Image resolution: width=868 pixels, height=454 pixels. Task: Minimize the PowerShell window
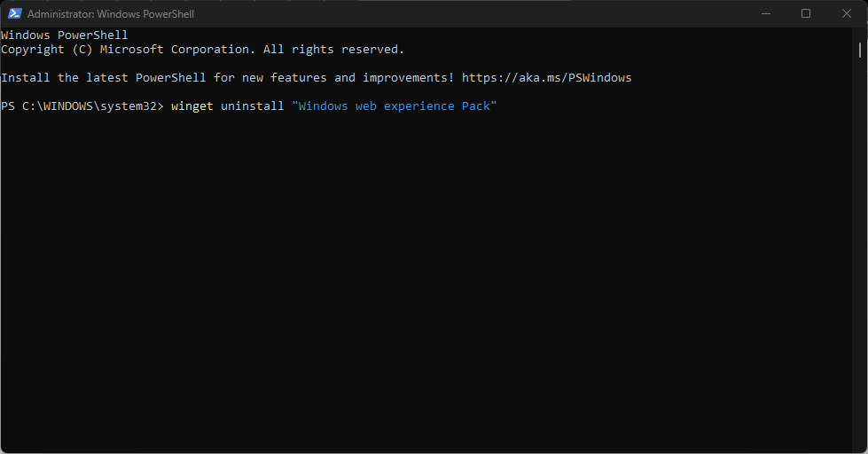765,13
